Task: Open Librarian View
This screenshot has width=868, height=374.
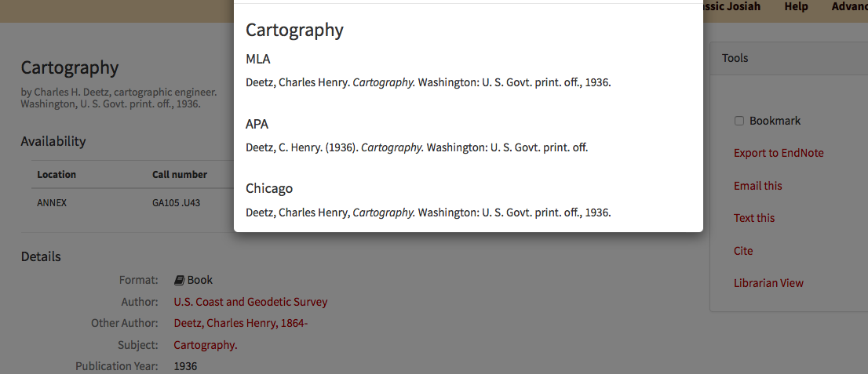Action: coord(768,283)
